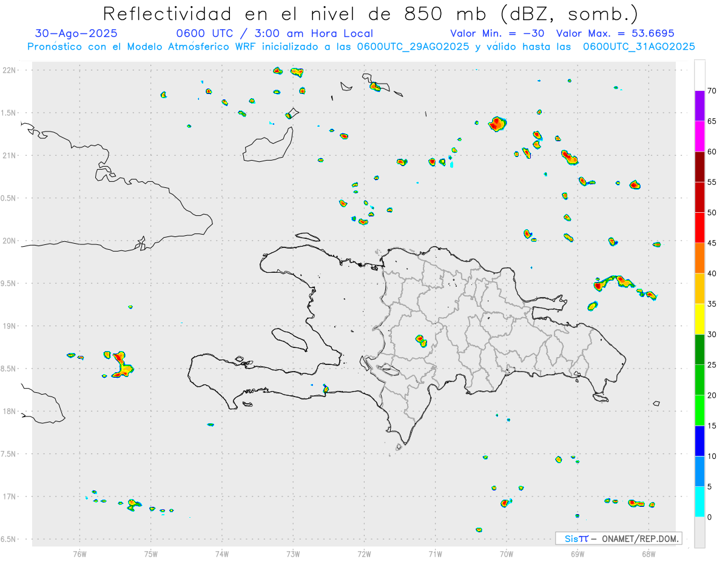Click the bright red 45–50 dBZ colorbar segment
Screen dimensions: 728x562
(699, 228)
